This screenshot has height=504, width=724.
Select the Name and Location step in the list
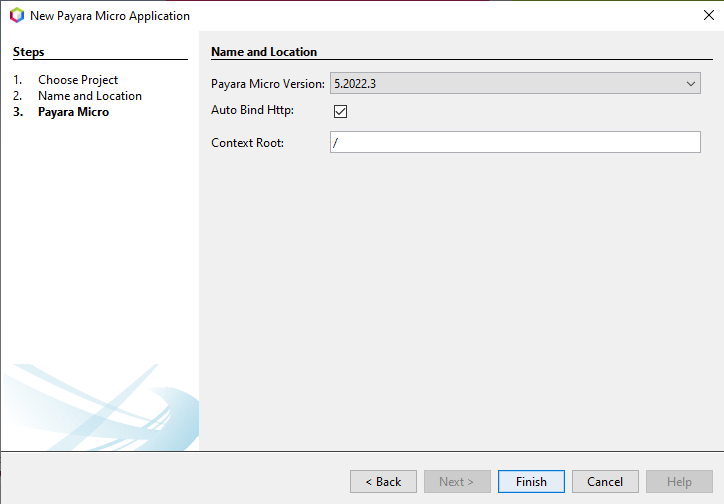pyautogui.click(x=90, y=96)
